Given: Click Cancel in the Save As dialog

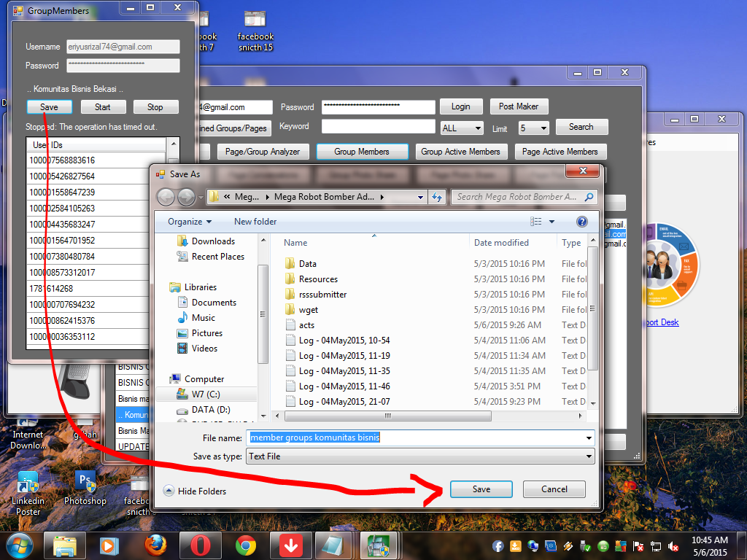Looking at the screenshot, I should pos(554,489).
